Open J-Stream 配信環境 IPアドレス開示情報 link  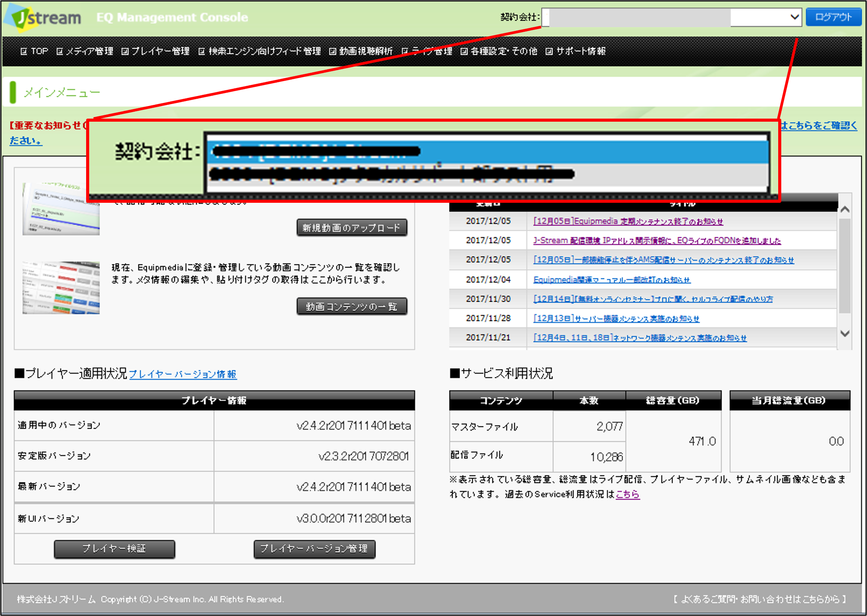pyautogui.click(x=657, y=241)
